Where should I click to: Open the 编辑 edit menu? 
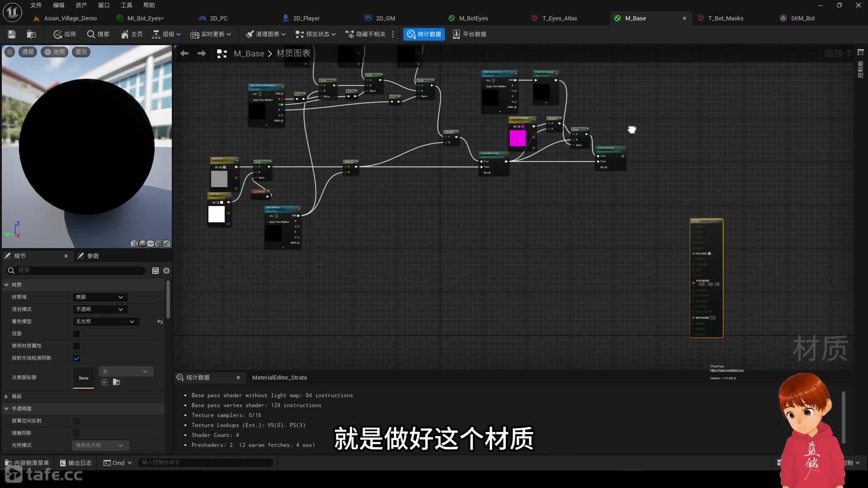(59, 5)
